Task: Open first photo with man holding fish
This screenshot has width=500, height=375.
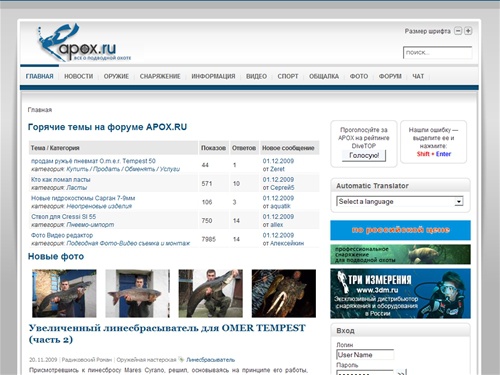Action: pos(64,293)
